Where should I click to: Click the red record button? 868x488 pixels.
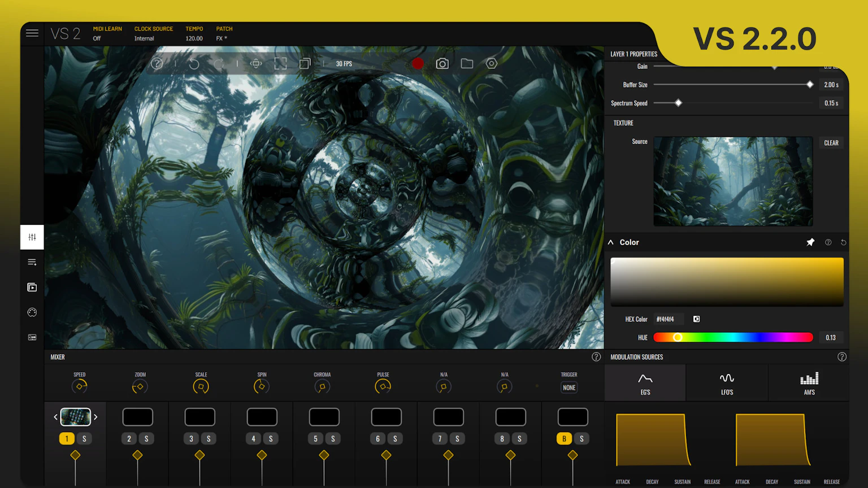click(x=418, y=64)
